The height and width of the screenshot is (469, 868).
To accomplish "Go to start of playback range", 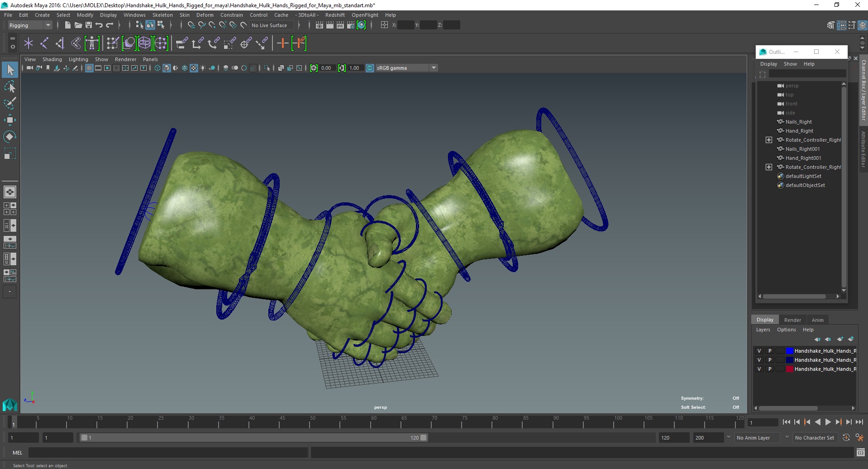I will point(786,422).
